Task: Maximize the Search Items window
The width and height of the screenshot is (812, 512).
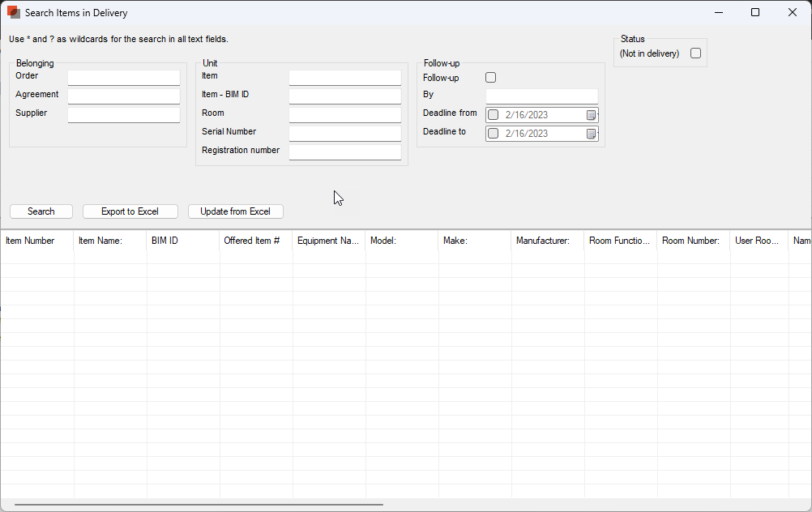Action: click(755, 13)
